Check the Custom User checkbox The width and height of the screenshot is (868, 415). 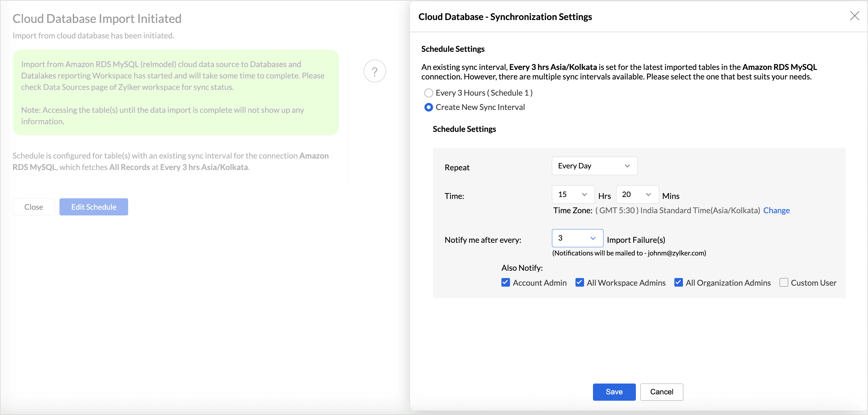(x=784, y=282)
